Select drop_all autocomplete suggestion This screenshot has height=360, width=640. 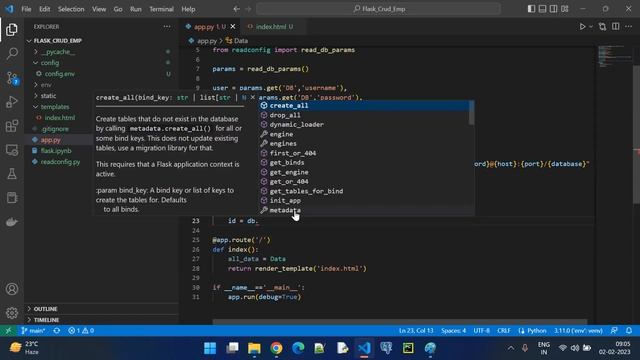pos(364,115)
